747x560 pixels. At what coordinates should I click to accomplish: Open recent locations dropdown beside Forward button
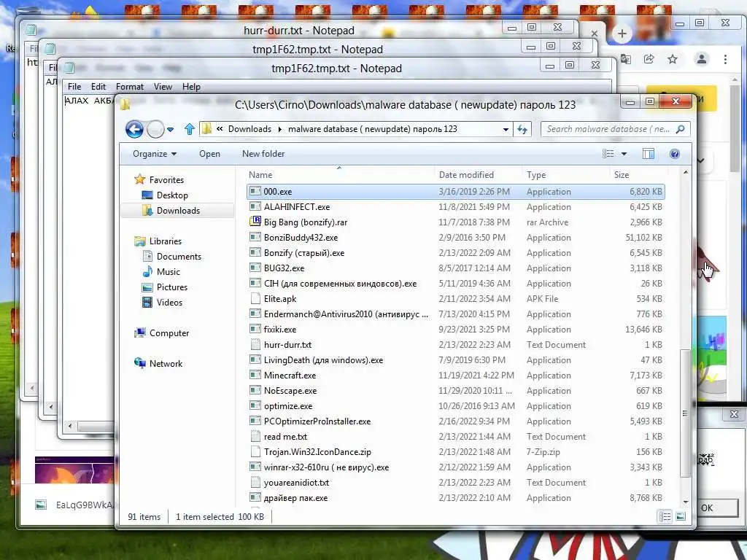point(170,130)
